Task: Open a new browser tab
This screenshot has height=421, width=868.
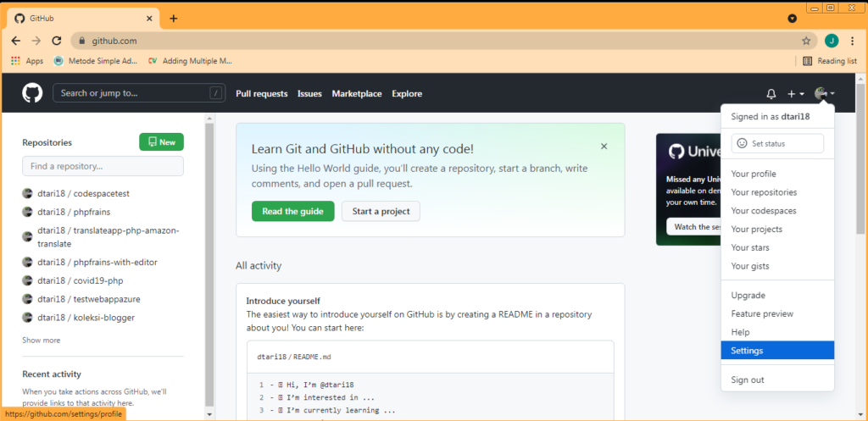Action: click(x=173, y=19)
